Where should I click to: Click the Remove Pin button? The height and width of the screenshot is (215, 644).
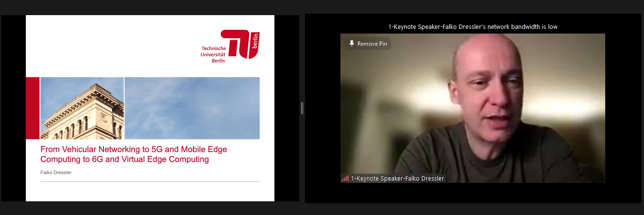pos(367,43)
